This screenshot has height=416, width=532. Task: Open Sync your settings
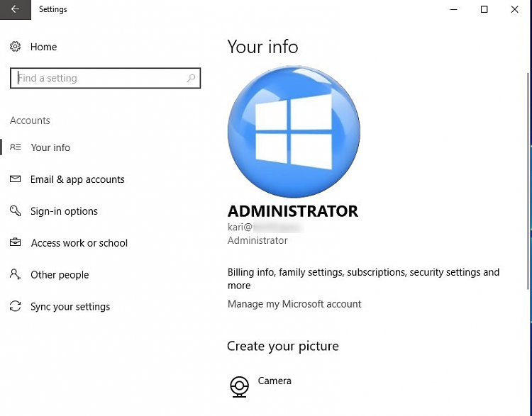click(70, 306)
